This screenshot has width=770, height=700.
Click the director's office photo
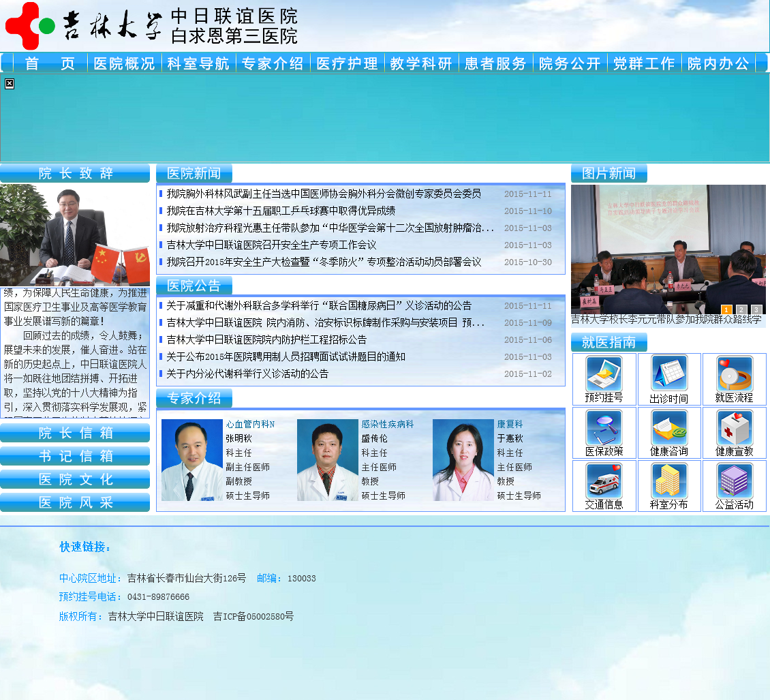point(75,234)
